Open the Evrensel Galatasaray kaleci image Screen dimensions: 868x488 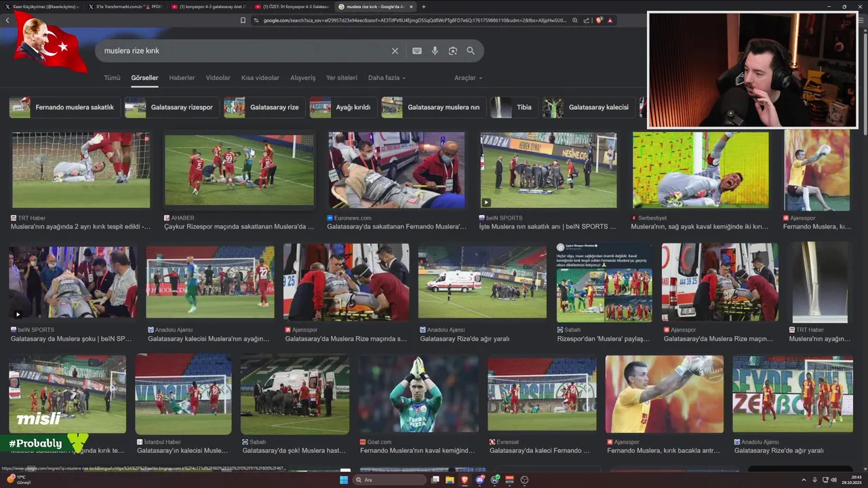click(x=542, y=394)
